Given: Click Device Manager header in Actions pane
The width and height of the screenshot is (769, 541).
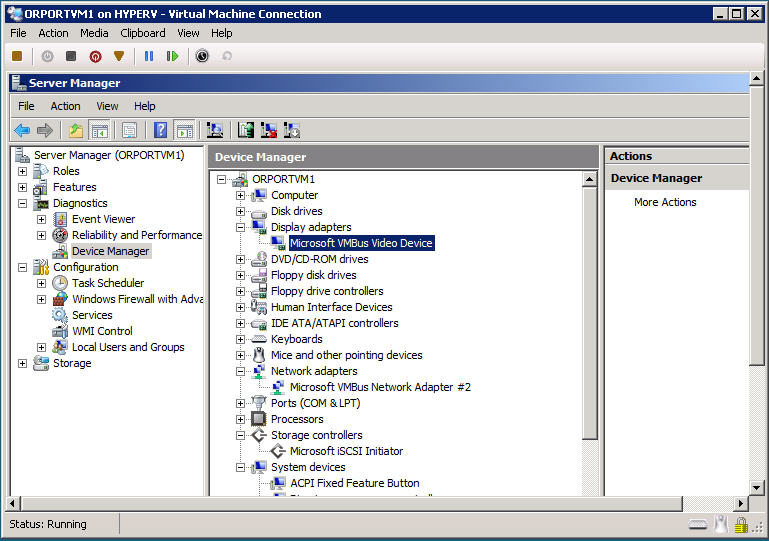Looking at the screenshot, I should (x=656, y=178).
